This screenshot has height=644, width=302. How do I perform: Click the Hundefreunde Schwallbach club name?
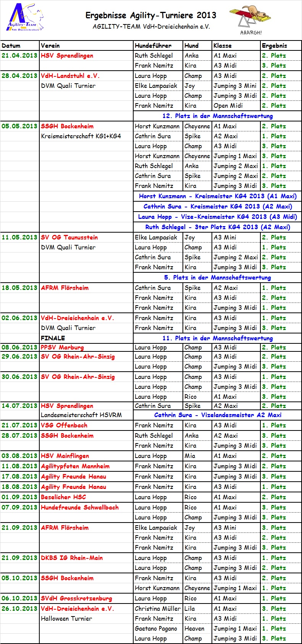pos(80,507)
